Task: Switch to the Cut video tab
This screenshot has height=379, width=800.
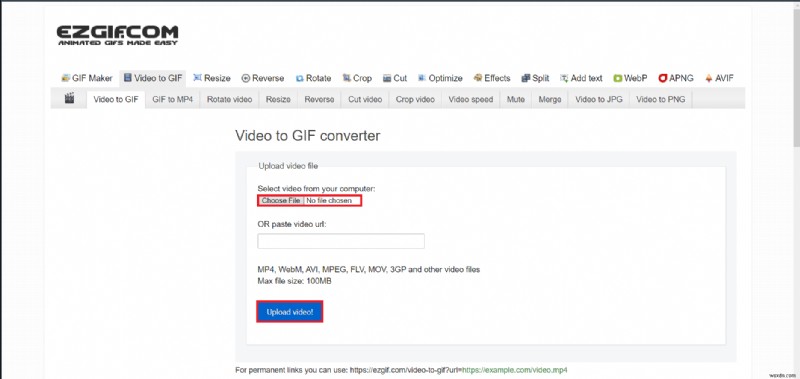Action: (365, 99)
